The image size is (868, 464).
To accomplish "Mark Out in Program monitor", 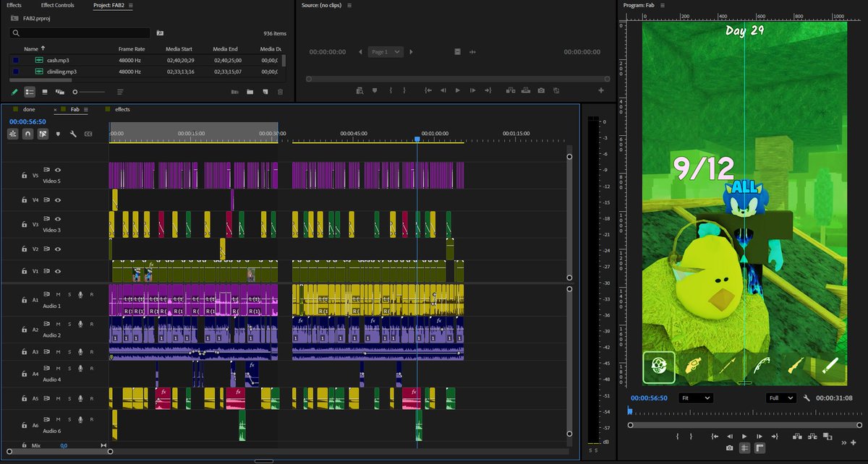I will pyautogui.click(x=692, y=436).
